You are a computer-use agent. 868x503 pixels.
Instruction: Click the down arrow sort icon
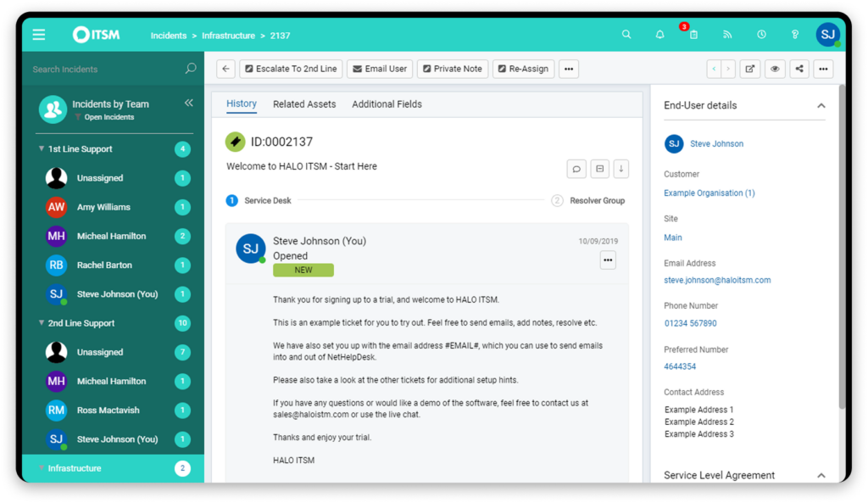coord(621,169)
